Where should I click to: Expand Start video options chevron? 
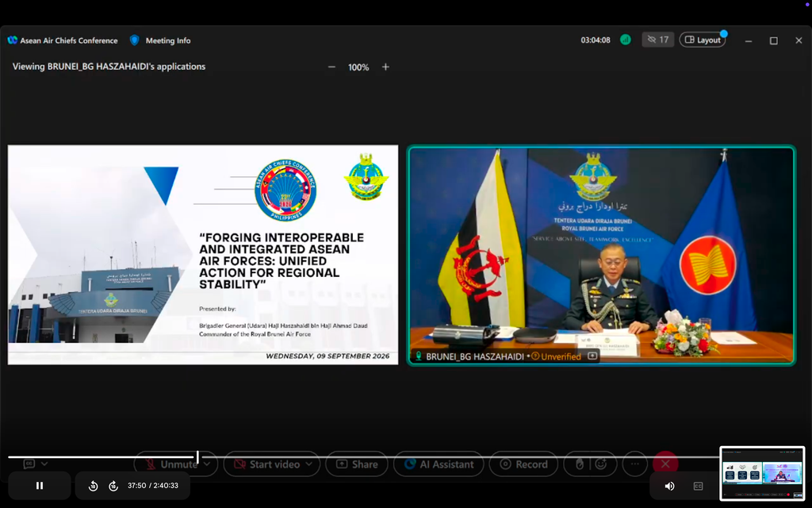[x=309, y=464]
